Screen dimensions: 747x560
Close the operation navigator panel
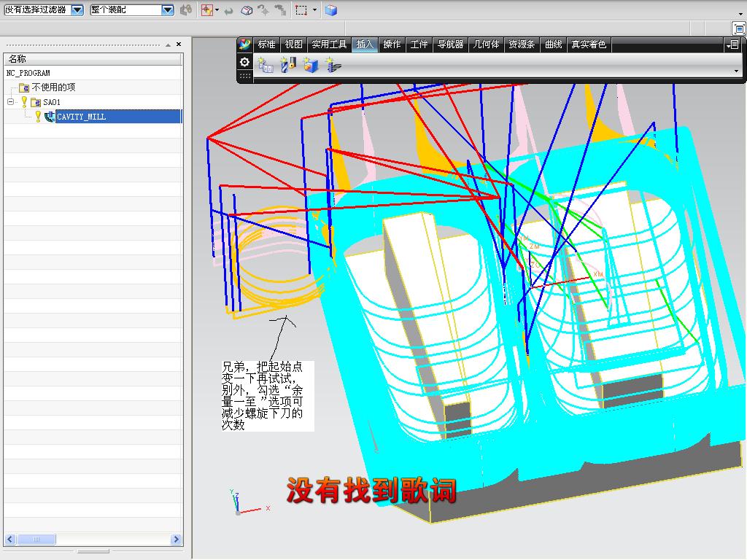179,44
